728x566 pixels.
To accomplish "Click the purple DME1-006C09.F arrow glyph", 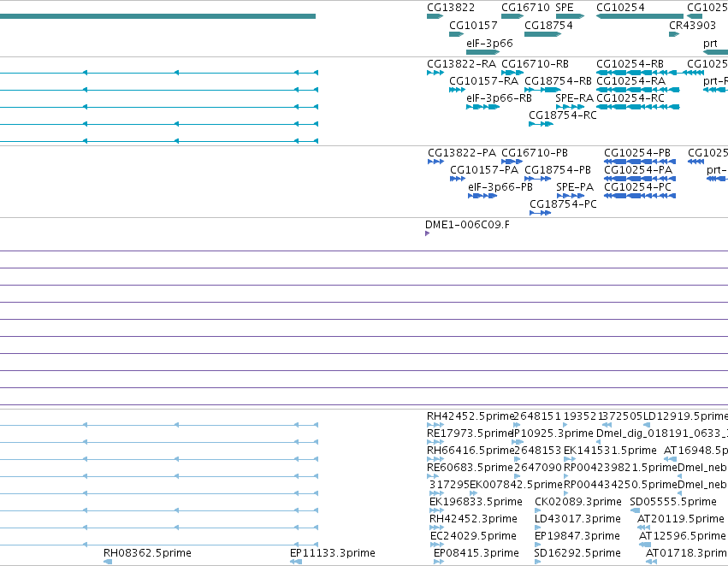I will (427, 233).
